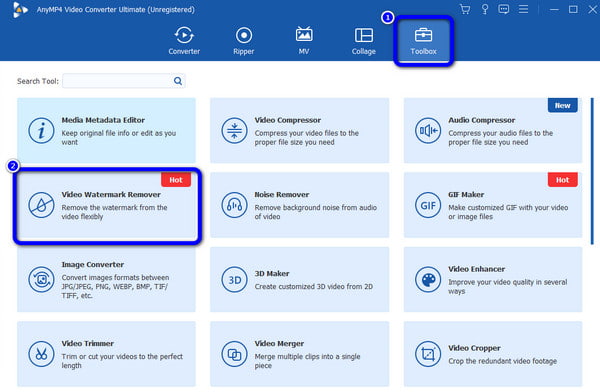Open the Video Merger icon

coord(234,354)
